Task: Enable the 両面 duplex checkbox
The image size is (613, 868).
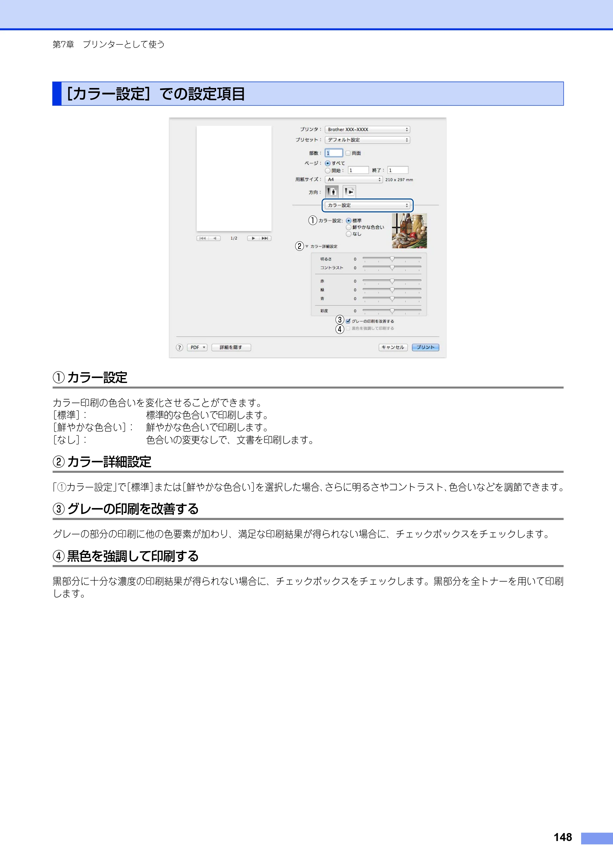Action: [348, 153]
